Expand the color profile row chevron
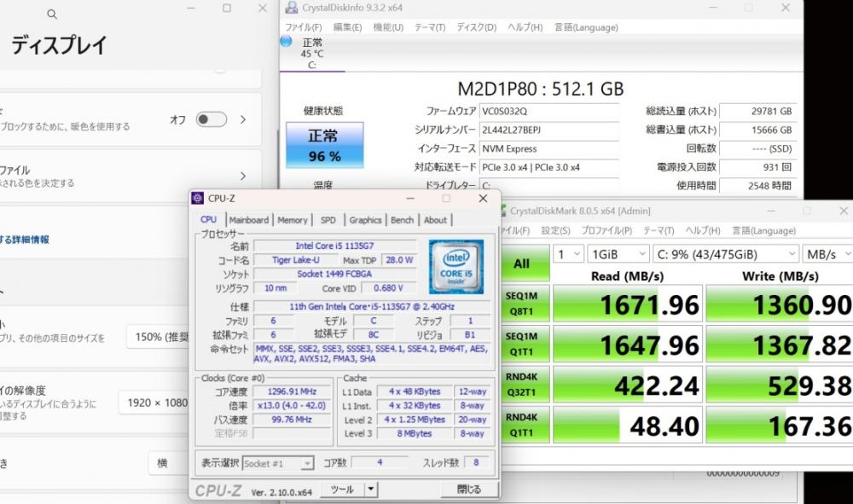This screenshot has width=853, height=504. click(243, 177)
